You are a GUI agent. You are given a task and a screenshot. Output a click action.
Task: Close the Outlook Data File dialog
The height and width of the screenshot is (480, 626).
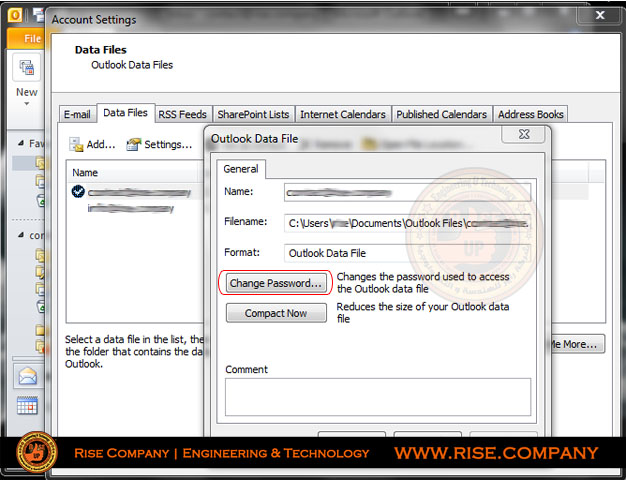pyautogui.click(x=523, y=135)
